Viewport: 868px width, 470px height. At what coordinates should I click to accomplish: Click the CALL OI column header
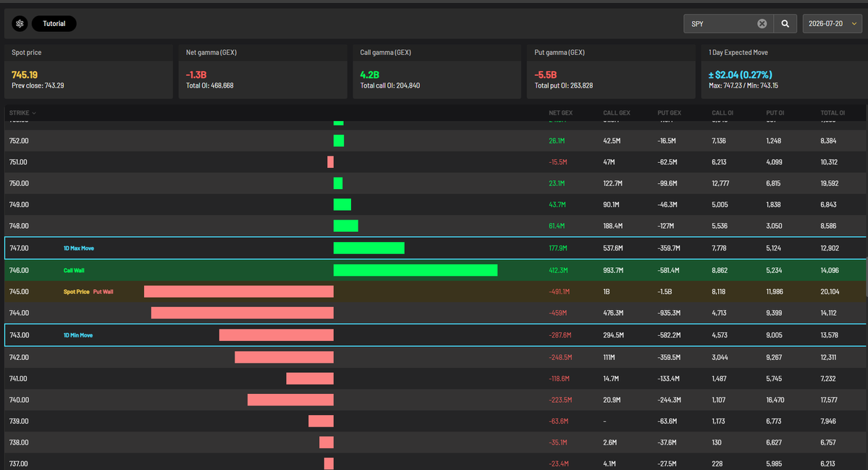click(722, 113)
